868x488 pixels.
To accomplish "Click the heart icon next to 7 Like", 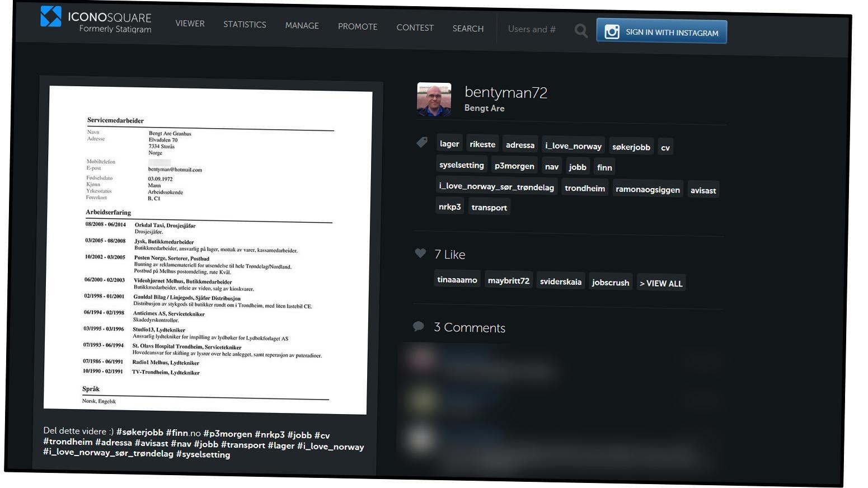I will point(420,253).
